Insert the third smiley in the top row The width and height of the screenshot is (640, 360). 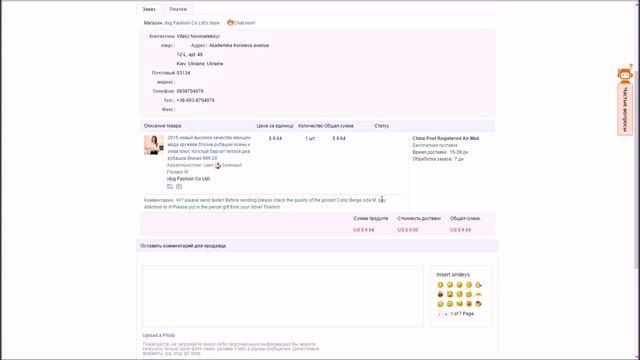click(x=459, y=285)
